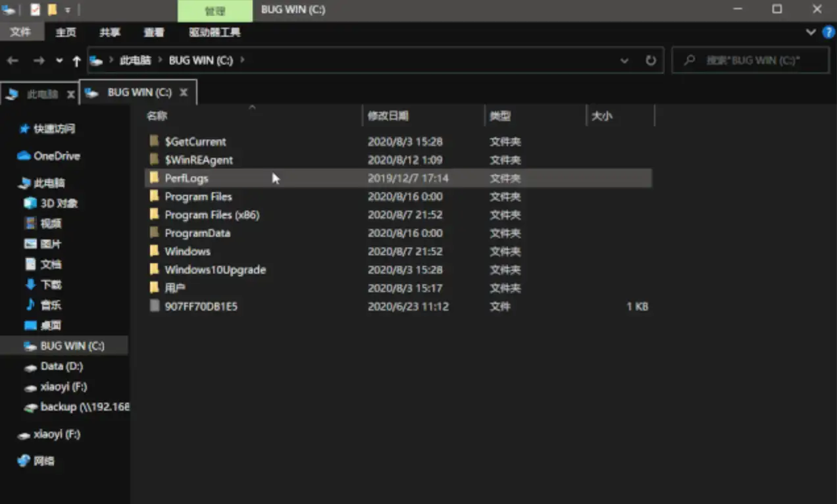Click the 网络 network item in sidebar
This screenshot has height=504, width=837.
tap(43, 461)
